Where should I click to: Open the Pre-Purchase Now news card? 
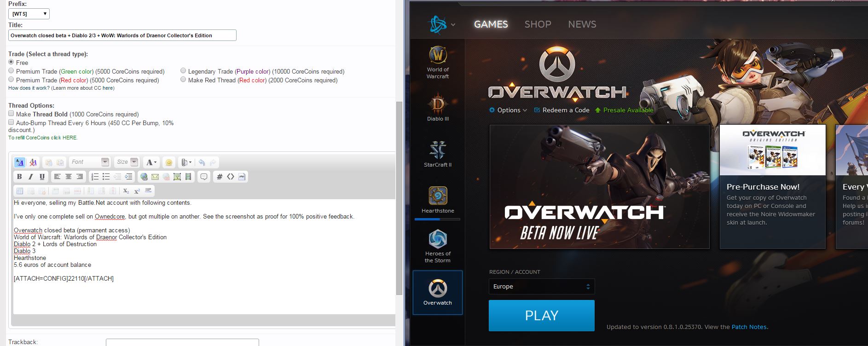point(772,187)
